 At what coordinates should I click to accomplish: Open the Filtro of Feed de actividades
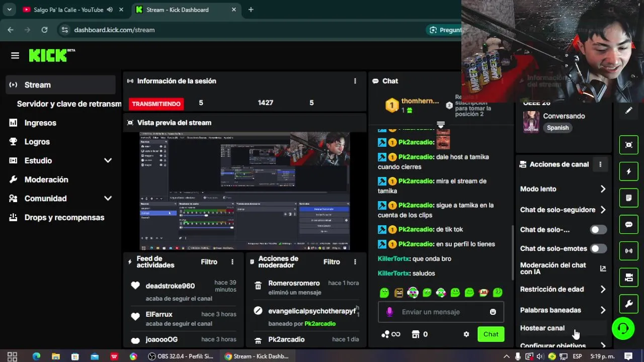click(x=209, y=262)
